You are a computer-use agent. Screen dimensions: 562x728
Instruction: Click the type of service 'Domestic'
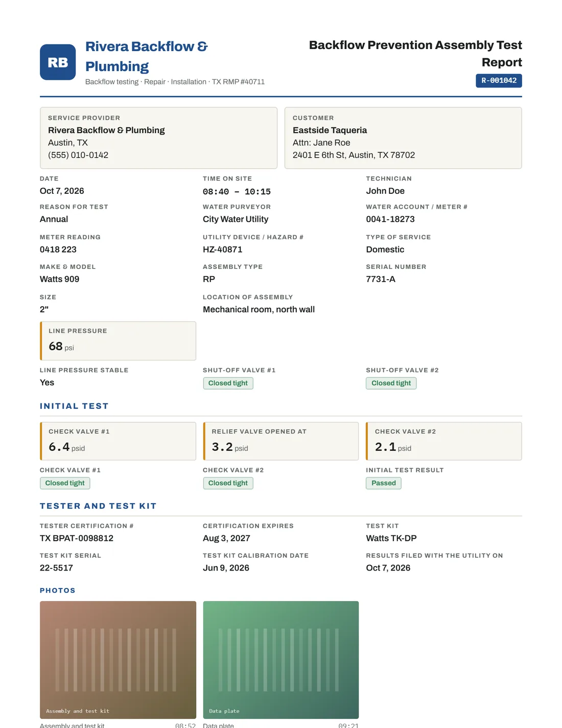(x=385, y=249)
